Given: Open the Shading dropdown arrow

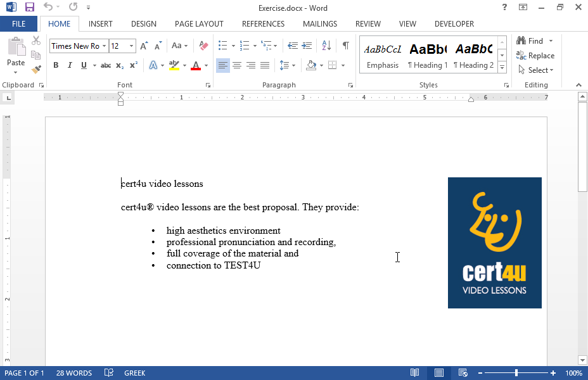Looking at the screenshot, I should click(x=322, y=66).
